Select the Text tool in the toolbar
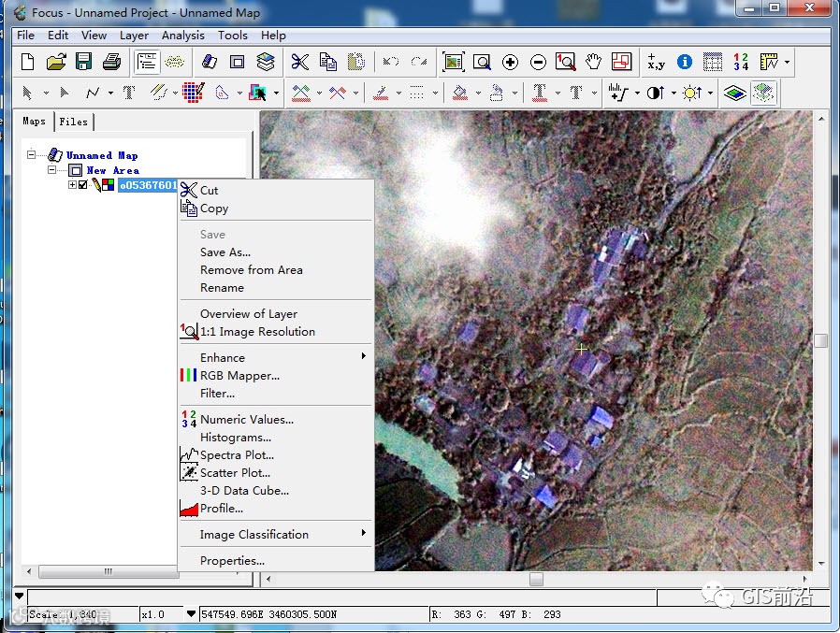 point(129,93)
